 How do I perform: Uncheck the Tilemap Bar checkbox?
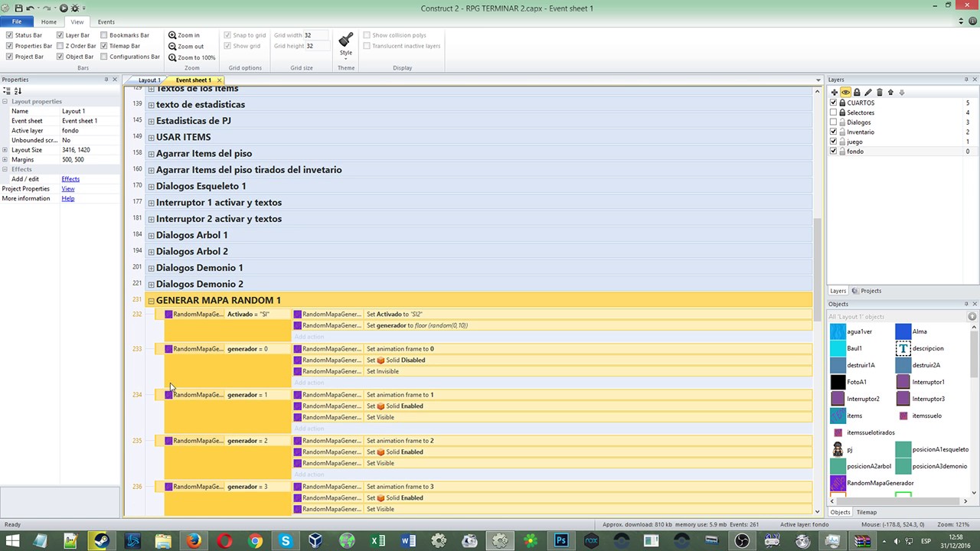tap(104, 46)
